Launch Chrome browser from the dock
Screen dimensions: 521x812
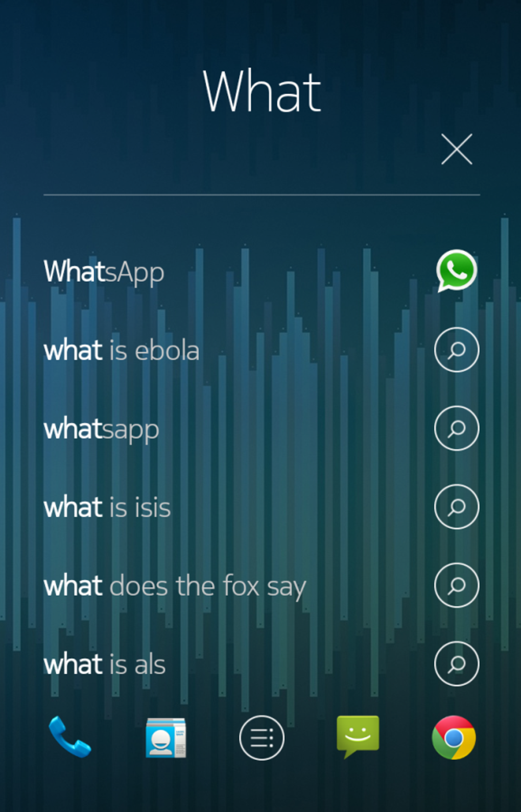[454, 738]
